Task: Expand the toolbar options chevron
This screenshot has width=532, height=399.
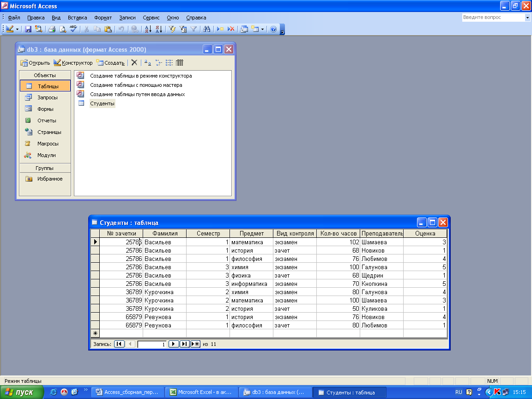Action: pyautogui.click(x=282, y=30)
